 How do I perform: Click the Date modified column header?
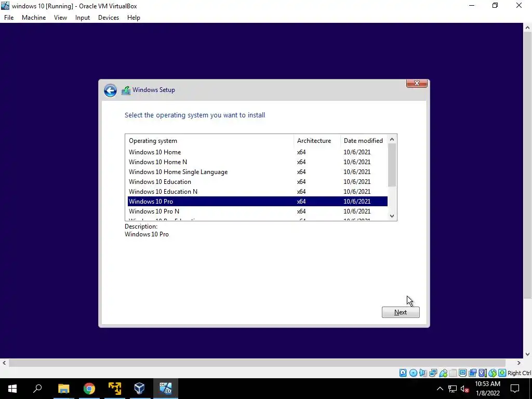364,140
